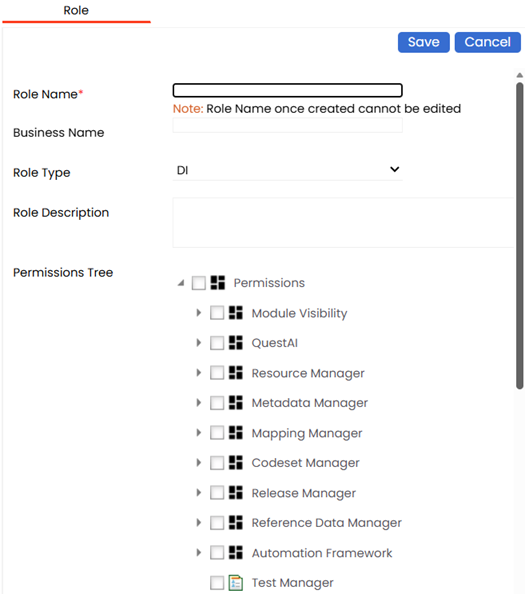
Task: Click the Module Visibility grid icon
Action: [236, 313]
